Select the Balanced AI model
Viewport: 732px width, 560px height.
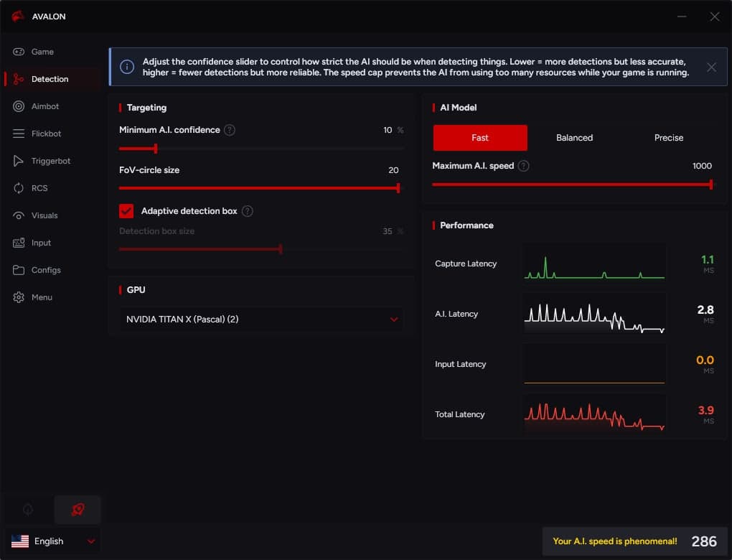[x=574, y=138]
